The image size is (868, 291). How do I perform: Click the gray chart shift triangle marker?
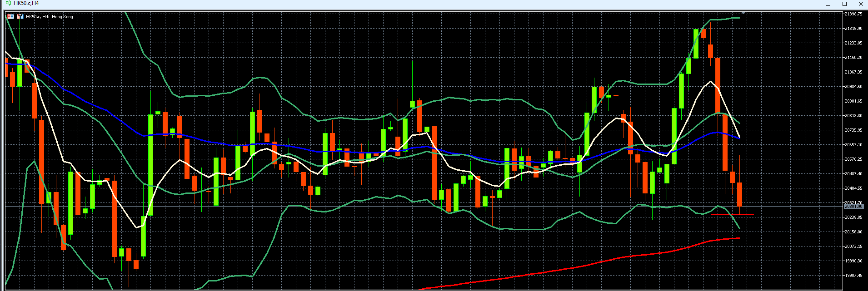pyautogui.click(x=743, y=12)
